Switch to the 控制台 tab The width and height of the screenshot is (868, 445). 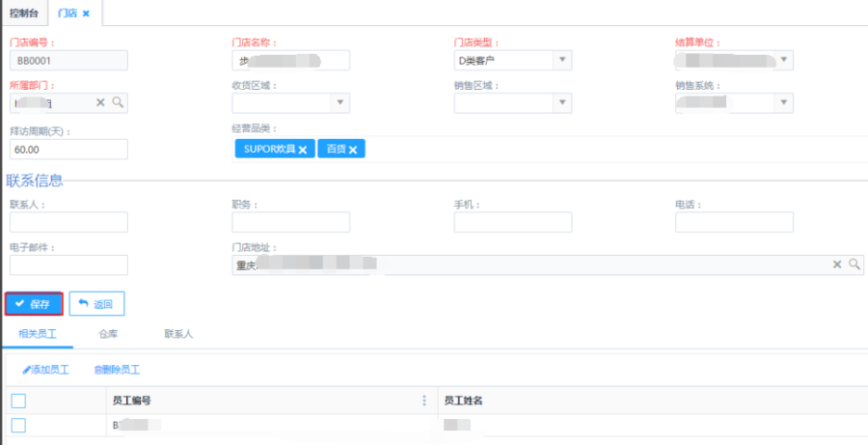tap(24, 13)
